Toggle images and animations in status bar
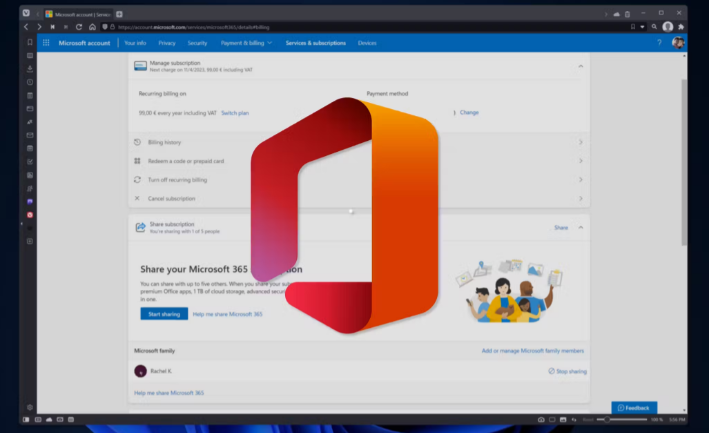The width and height of the screenshot is (709, 433). [x=562, y=419]
